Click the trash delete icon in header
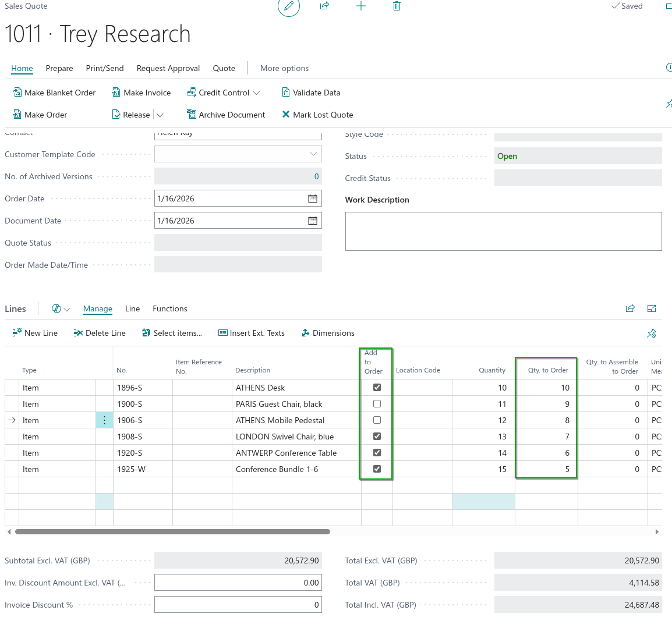 point(397,6)
